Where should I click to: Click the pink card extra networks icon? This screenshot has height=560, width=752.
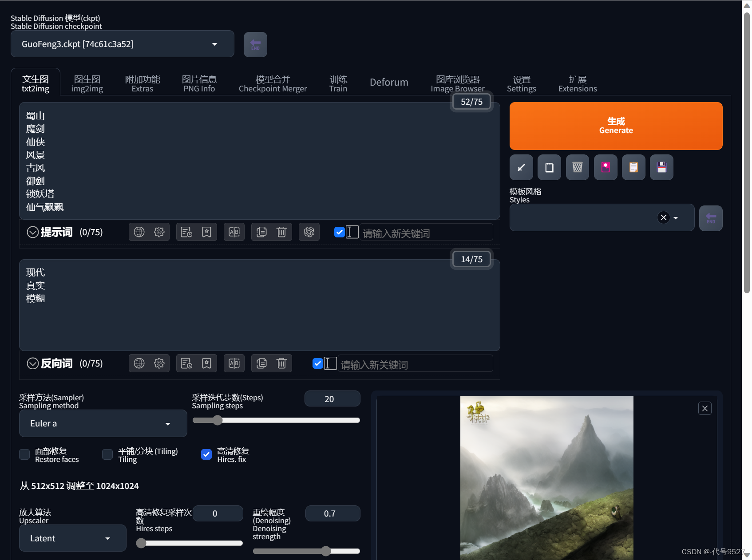click(x=606, y=167)
